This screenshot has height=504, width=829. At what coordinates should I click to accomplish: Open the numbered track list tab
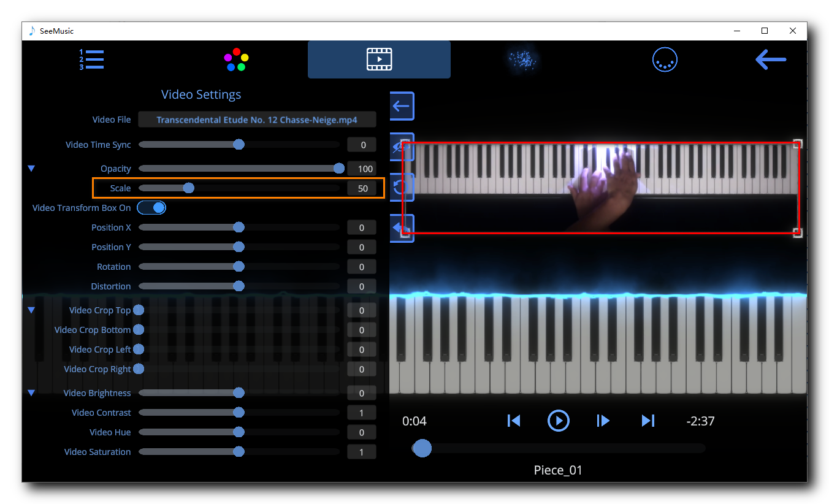(x=91, y=59)
